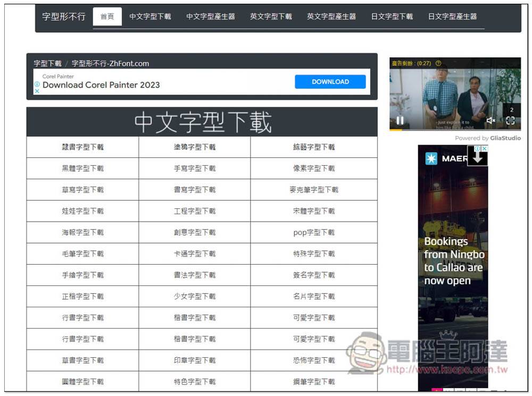Click the video ad progress bar
The image size is (532, 396).
point(455,130)
